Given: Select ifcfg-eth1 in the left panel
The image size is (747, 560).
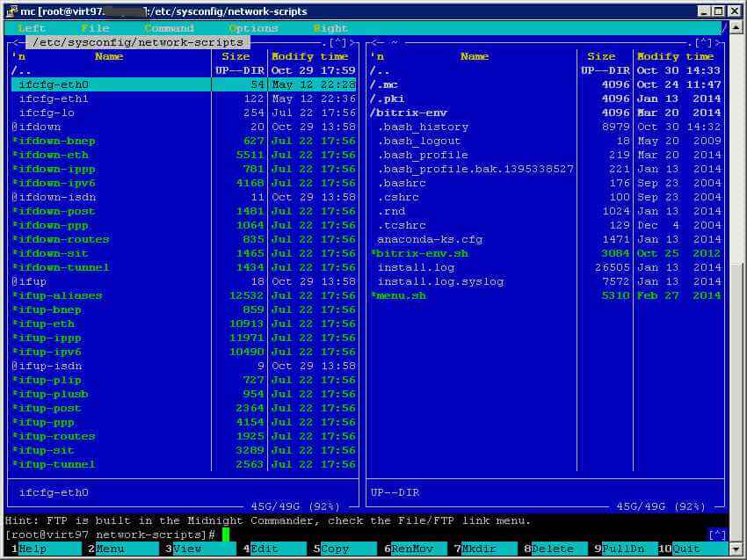Looking at the screenshot, I should tap(54, 98).
